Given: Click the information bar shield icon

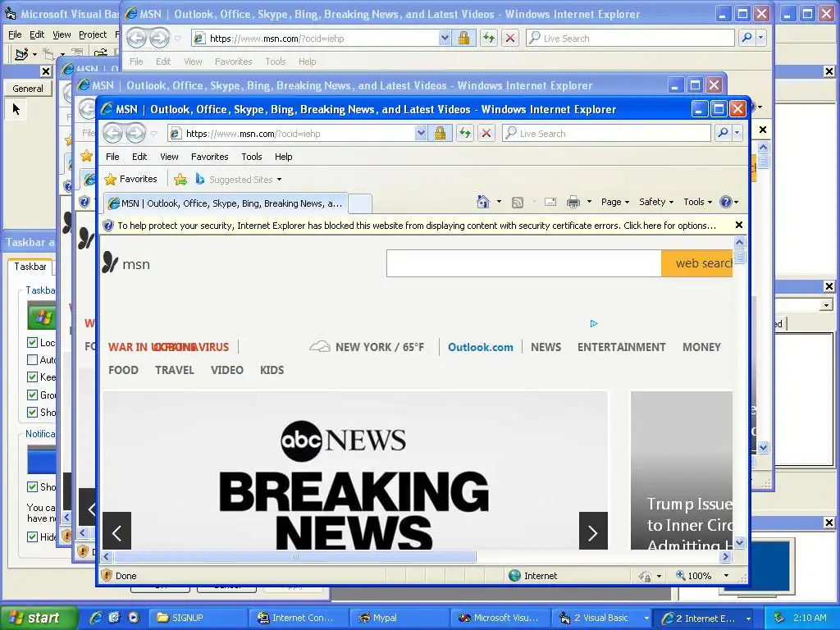Looking at the screenshot, I should coord(107,226).
